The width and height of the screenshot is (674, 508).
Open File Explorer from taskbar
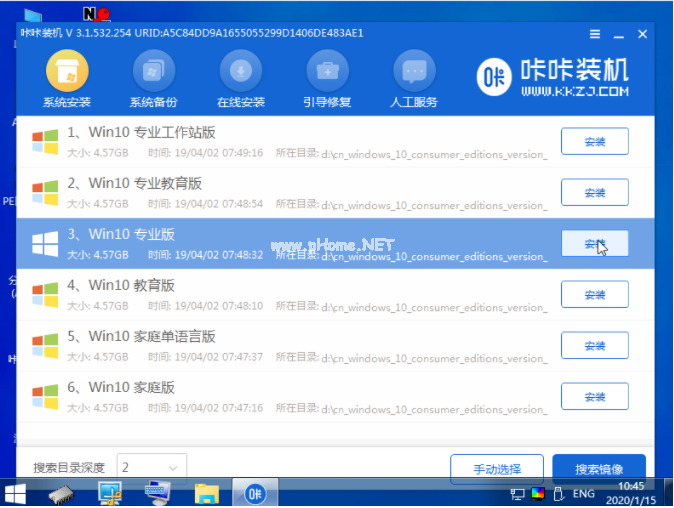(207, 494)
